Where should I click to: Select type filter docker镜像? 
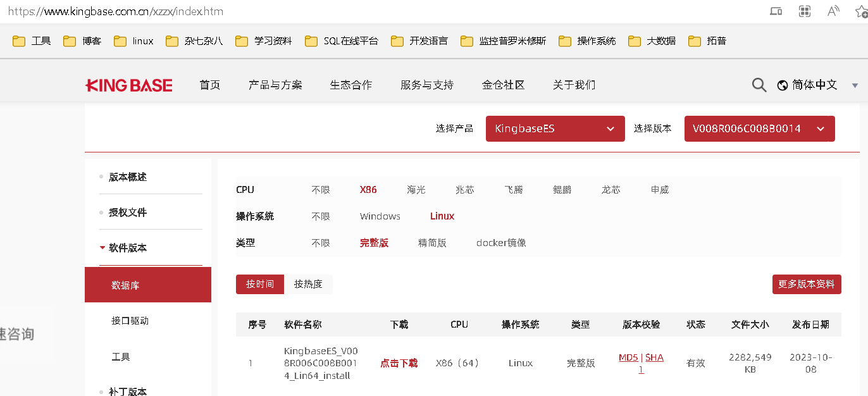(501, 243)
